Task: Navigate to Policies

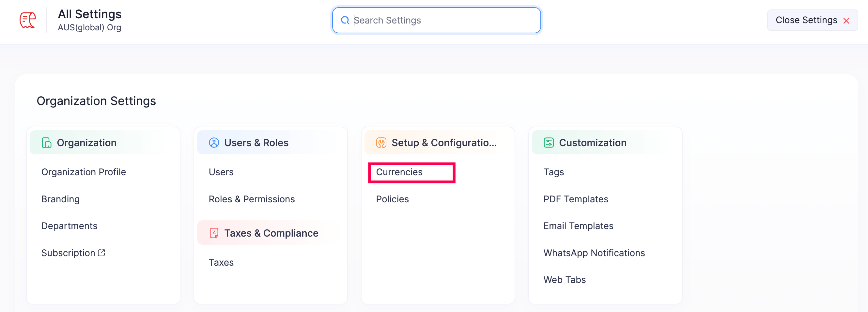Action: click(x=392, y=199)
